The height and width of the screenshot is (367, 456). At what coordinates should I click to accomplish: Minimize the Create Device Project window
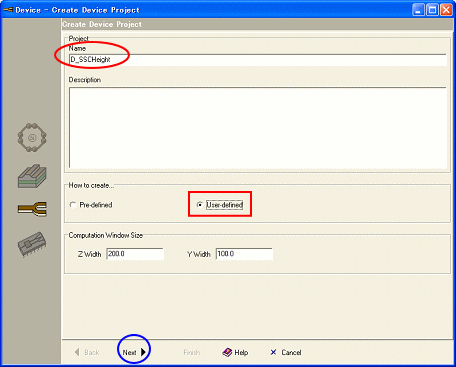coord(418,10)
